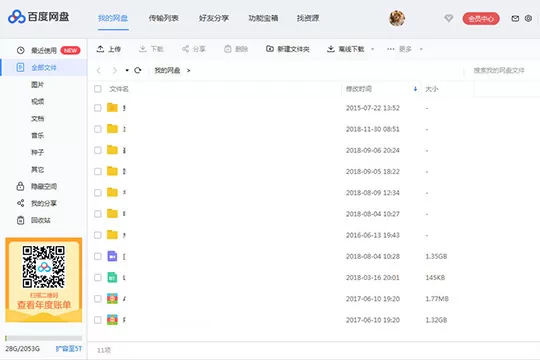Check the box for the 1.35GB video file
Viewport: 540px width, 360px height.
point(98,256)
